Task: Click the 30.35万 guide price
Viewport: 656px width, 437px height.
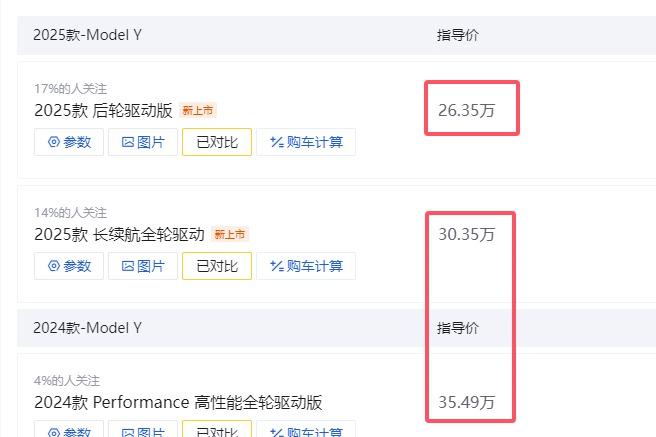Action: pos(466,234)
